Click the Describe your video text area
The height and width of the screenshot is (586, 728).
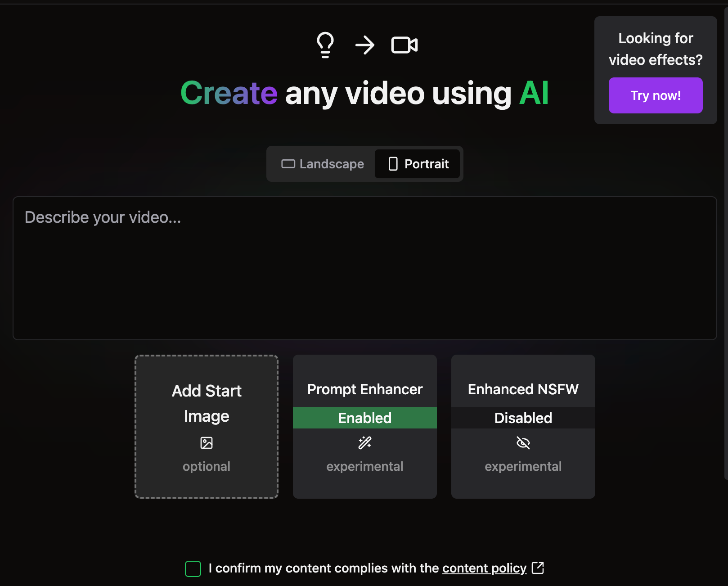(x=364, y=268)
